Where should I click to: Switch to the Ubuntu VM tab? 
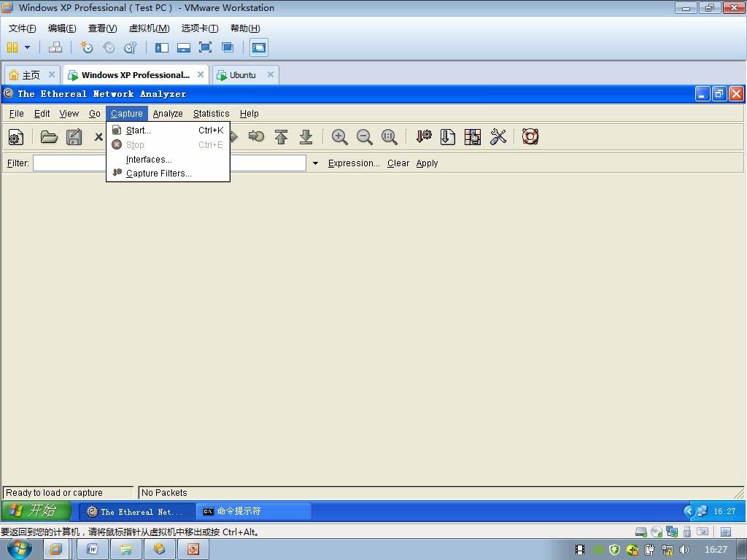(x=242, y=75)
